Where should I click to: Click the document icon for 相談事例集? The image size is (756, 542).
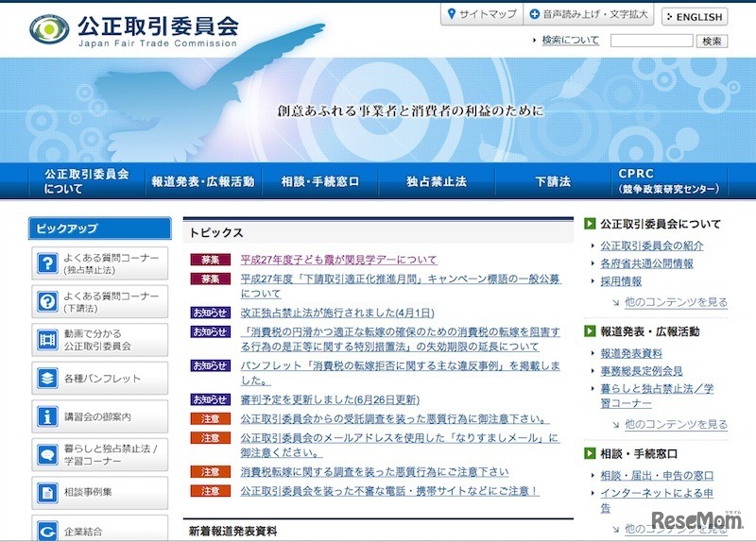tap(47, 493)
